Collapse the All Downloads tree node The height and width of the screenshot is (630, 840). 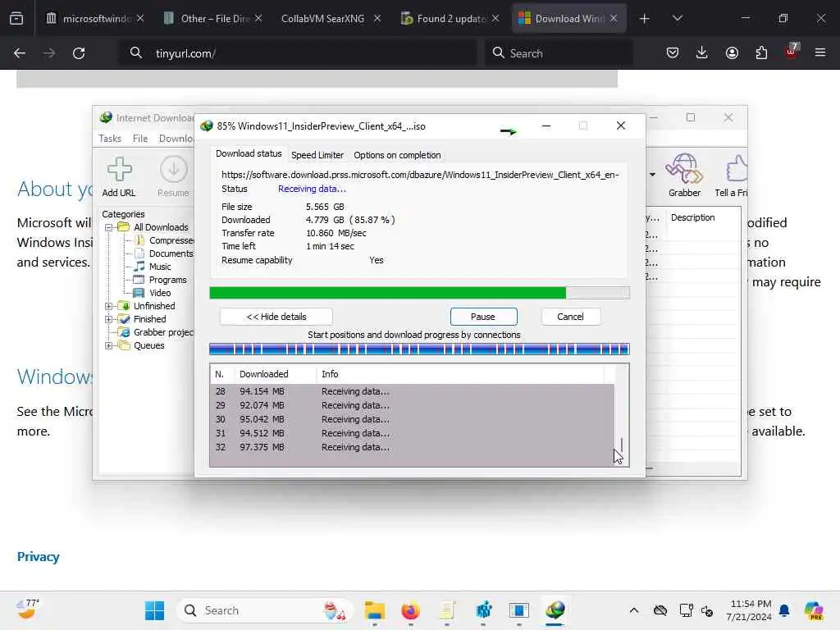[x=109, y=227]
